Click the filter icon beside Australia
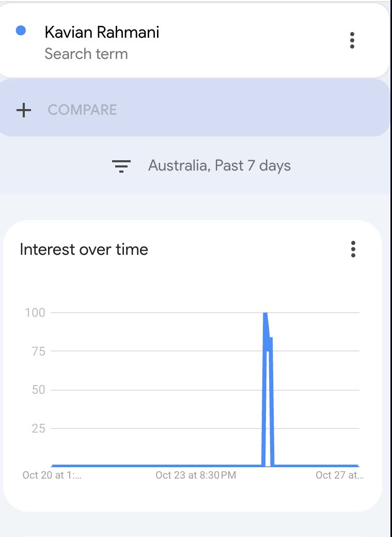Screen dimensions: 392x537 coord(121,166)
